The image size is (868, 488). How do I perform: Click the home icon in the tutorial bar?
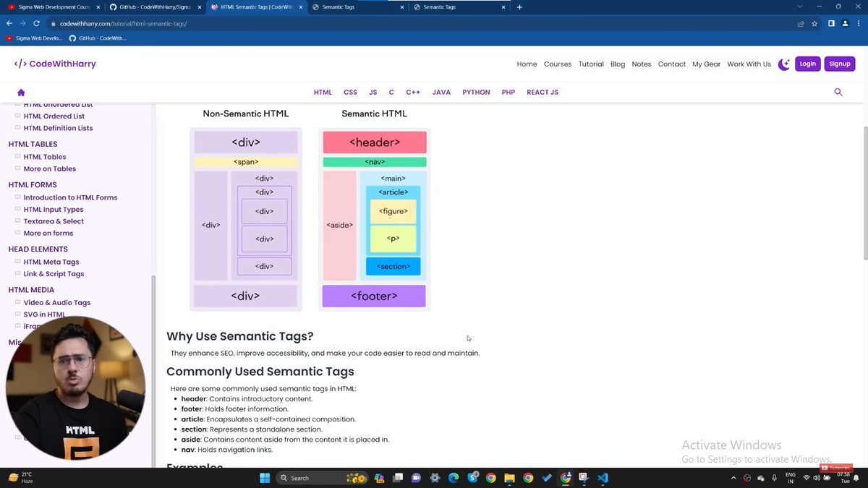pyautogui.click(x=21, y=93)
